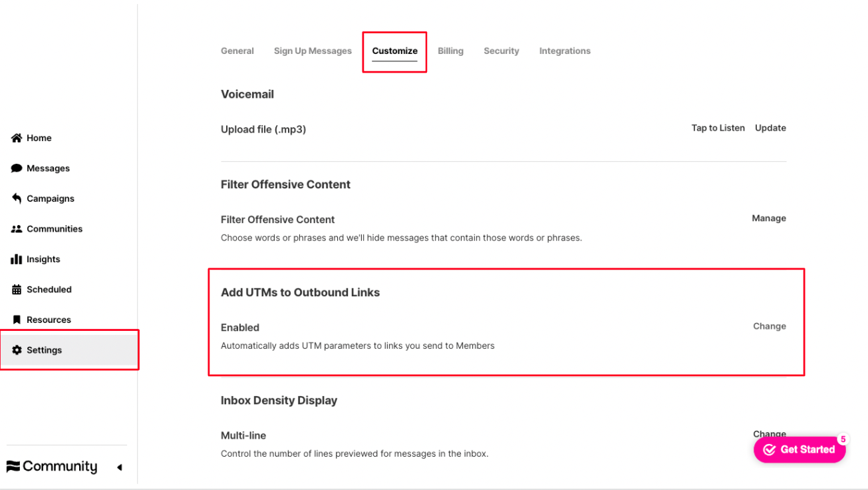This screenshot has height=490, width=868.
Task: Open Messages via speech bubble icon
Action: (x=17, y=168)
